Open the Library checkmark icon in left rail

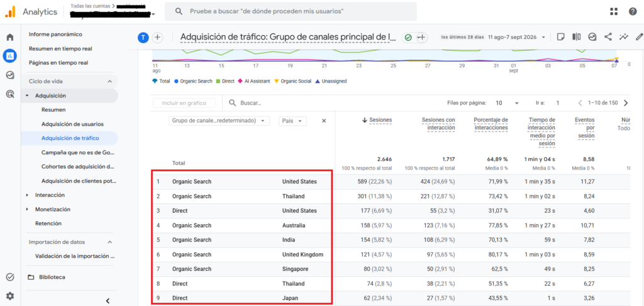(10, 277)
